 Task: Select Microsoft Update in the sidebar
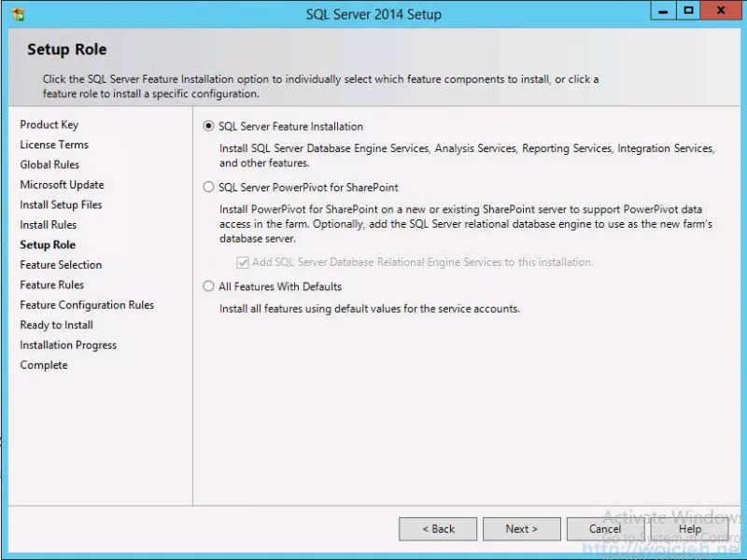coord(62,185)
